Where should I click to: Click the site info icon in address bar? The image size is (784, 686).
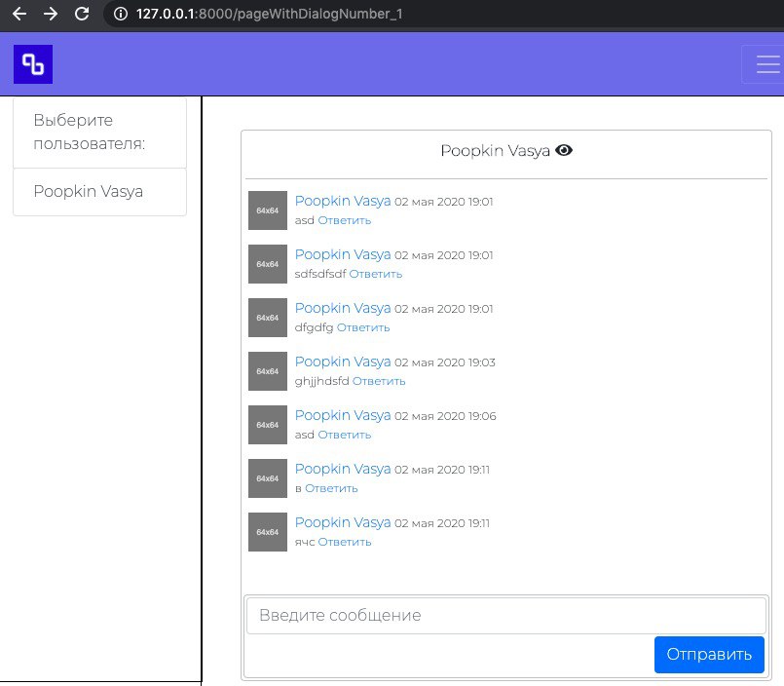121,14
